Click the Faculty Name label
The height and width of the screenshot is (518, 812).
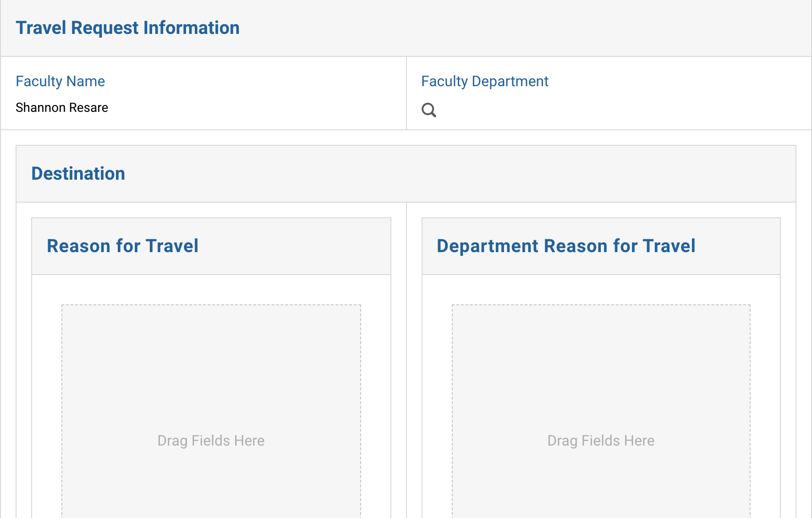point(60,81)
